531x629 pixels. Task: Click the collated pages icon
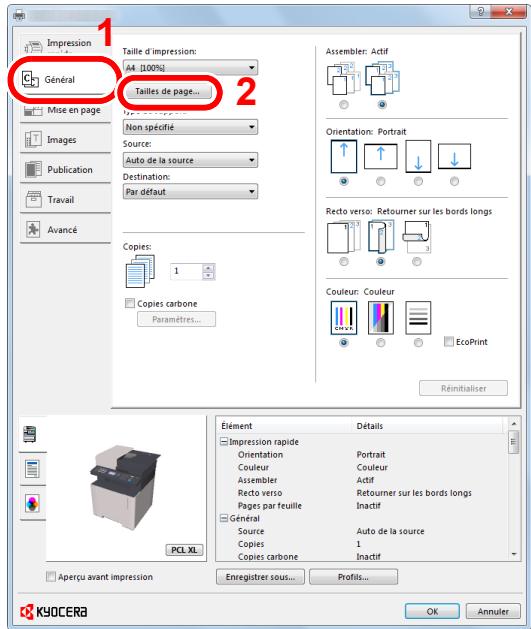[x=382, y=78]
